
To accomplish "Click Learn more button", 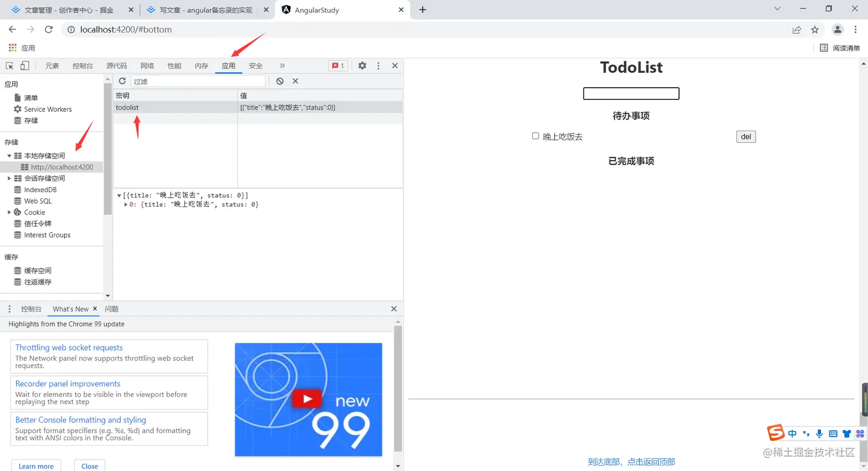I will pos(36,466).
